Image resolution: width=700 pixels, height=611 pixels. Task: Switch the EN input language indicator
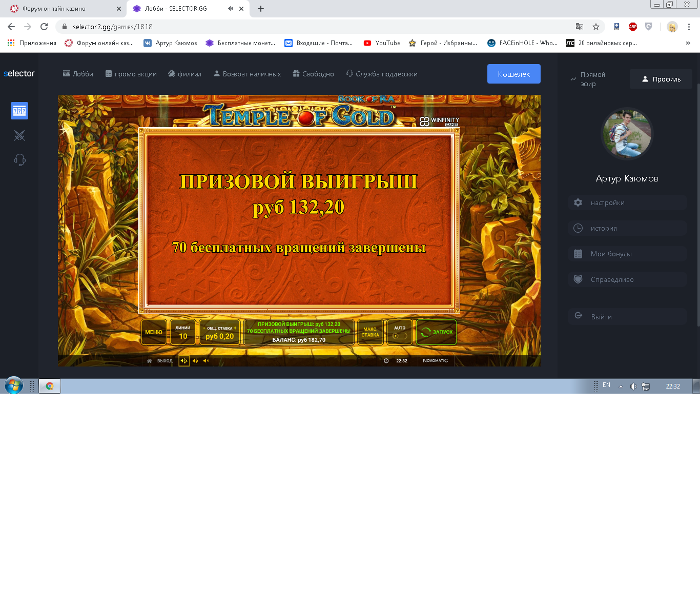click(606, 385)
